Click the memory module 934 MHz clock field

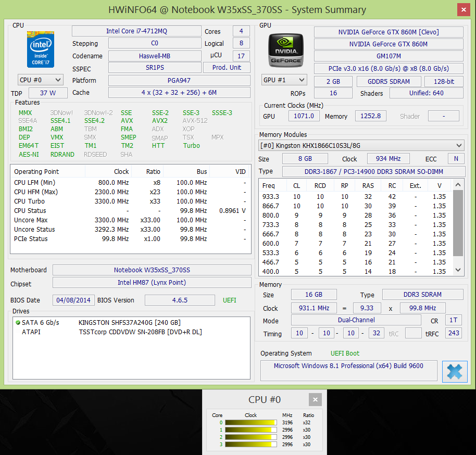pyautogui.click(x=389, y=158)
